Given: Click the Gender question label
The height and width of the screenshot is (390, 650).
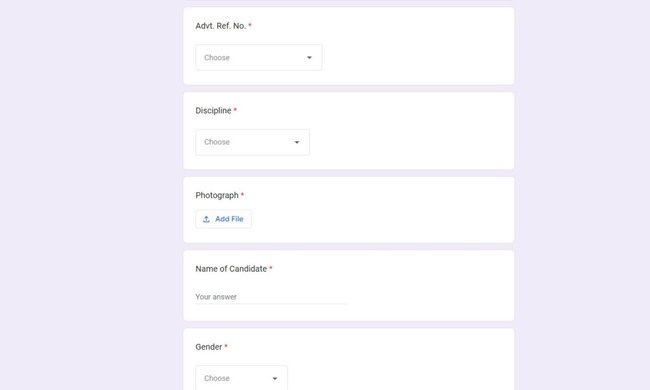Looking at the screenshot, I should [209, 347].
